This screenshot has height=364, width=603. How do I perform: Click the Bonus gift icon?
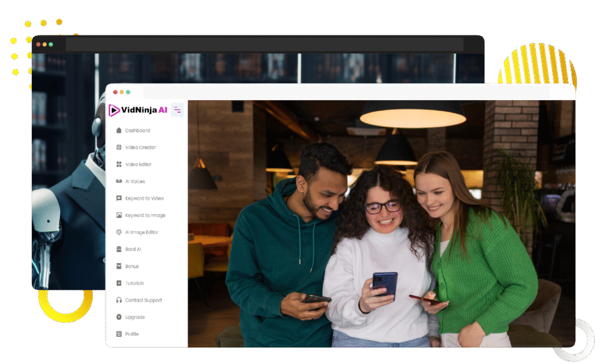pos(119,266)
